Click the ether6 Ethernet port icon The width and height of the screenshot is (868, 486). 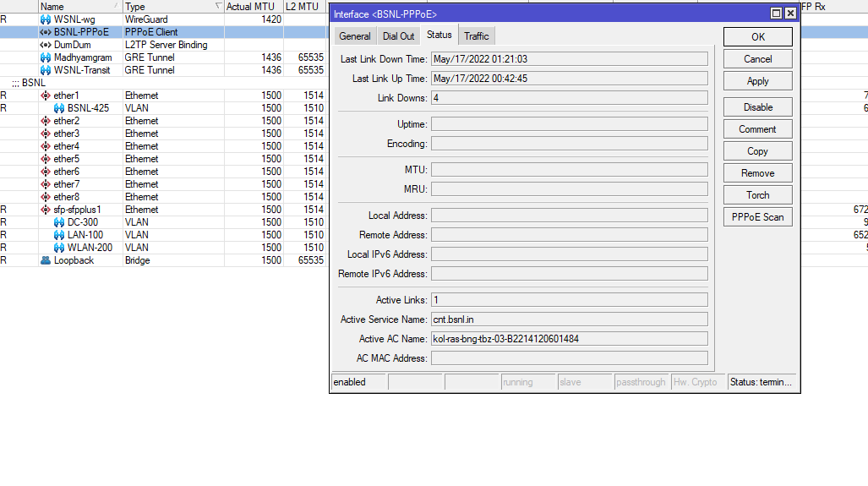click(x=46, y=172)
